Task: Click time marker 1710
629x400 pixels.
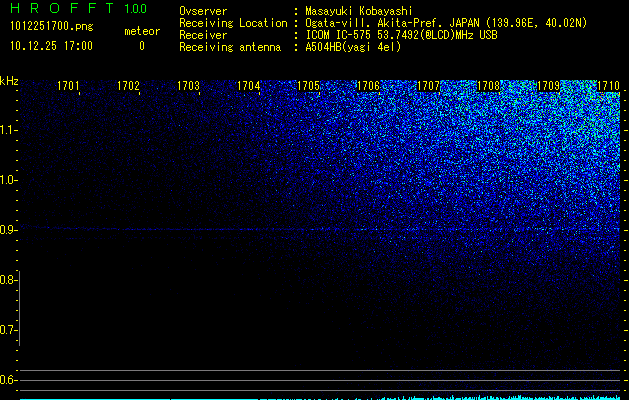Action: [608, 86]
